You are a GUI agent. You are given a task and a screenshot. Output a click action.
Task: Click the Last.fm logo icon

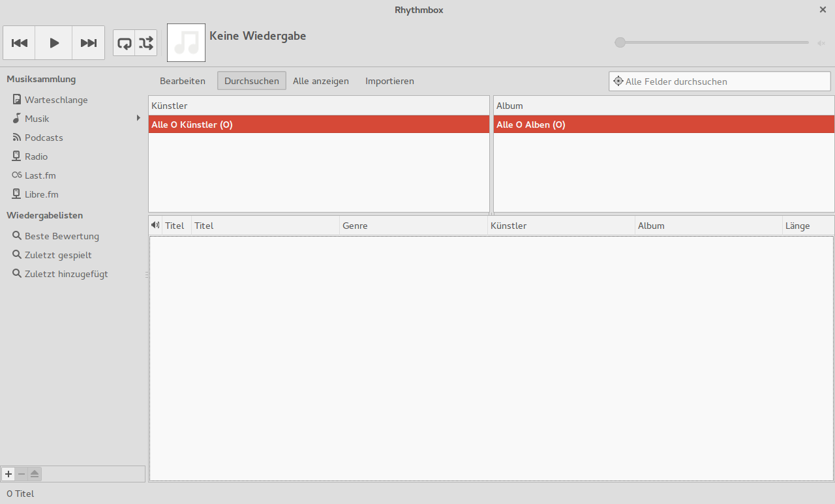[x=17, y=175]
